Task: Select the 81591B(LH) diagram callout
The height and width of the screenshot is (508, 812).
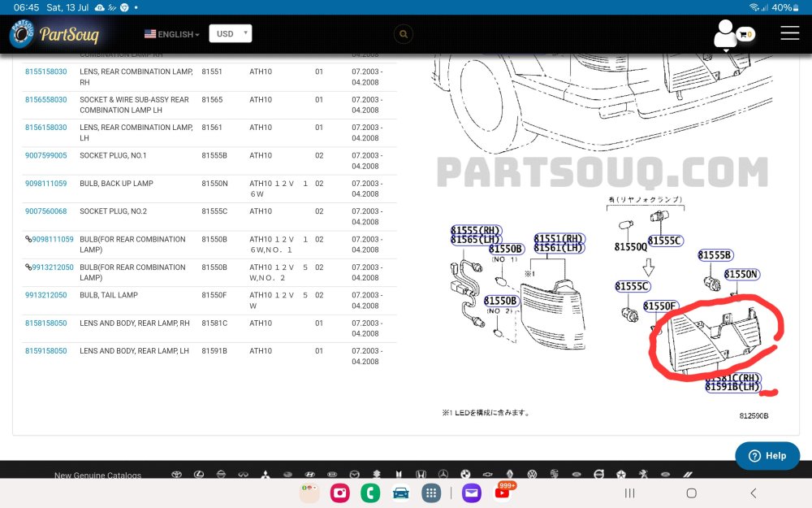Action: click(x=733, y=387)
